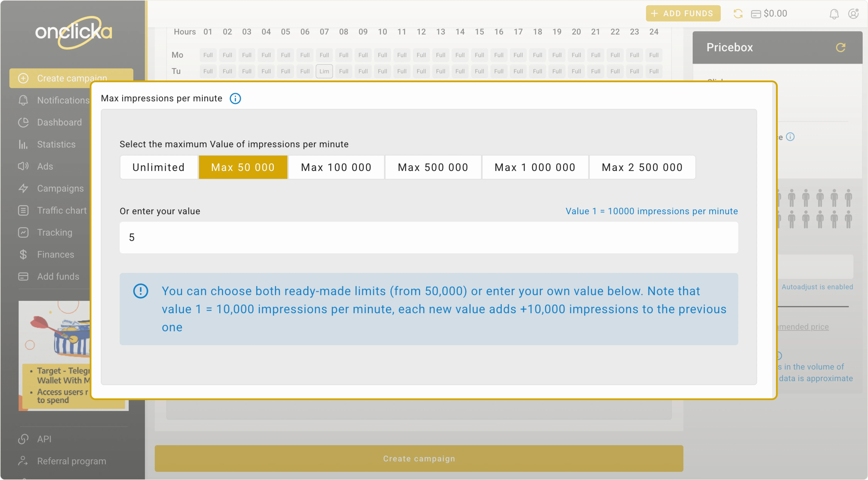Select the Tracking icon
Image resolution: width=868 pixels, height=480 pixels.
point(23,233)
